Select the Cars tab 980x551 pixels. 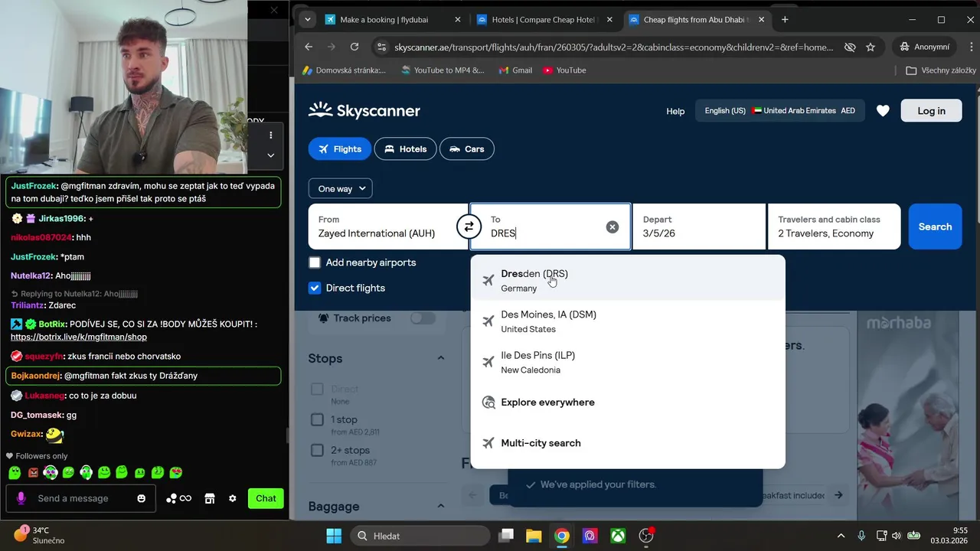[x=467, y=149]
